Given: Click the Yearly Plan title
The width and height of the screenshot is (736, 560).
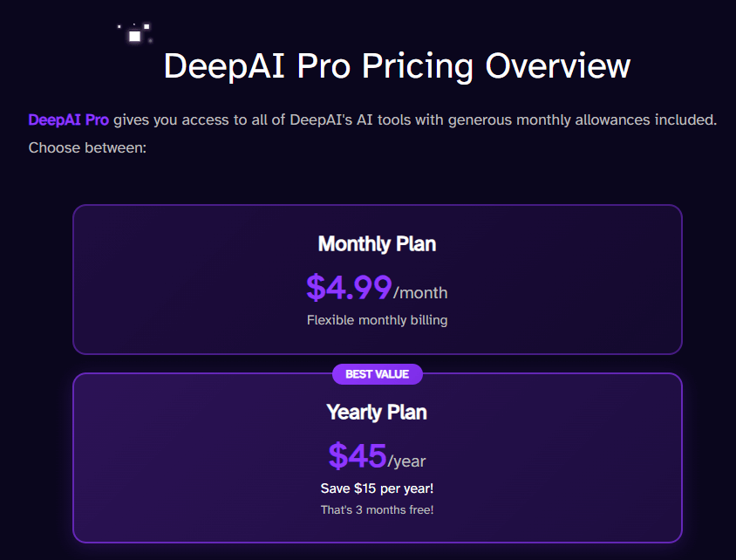Looking at the screenshot, I should [x=377, y=413].
